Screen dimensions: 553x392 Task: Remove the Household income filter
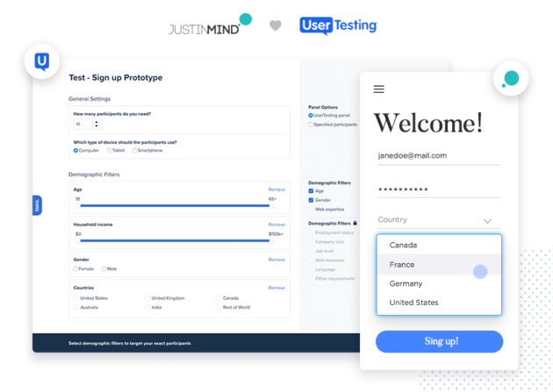(276, 225)
